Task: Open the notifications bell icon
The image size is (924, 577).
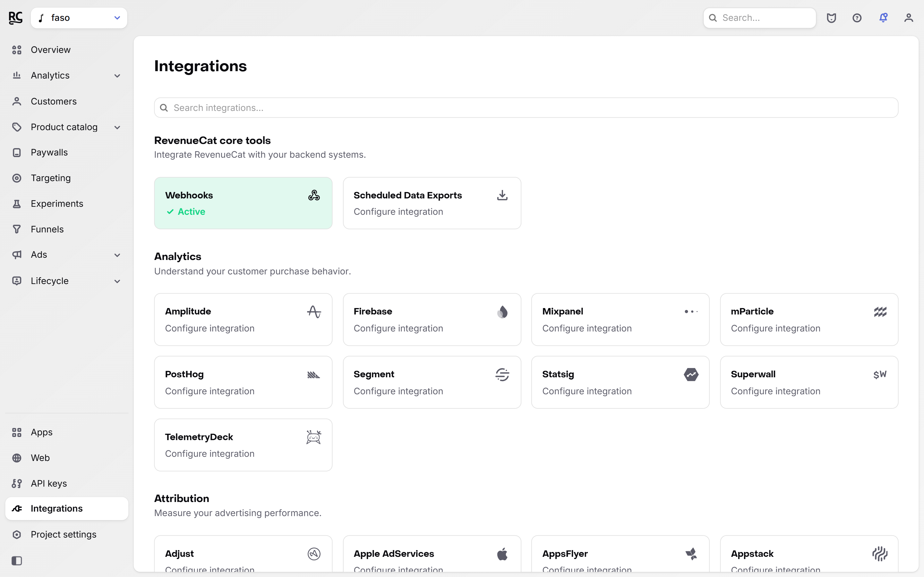Action: click(883, 18)
